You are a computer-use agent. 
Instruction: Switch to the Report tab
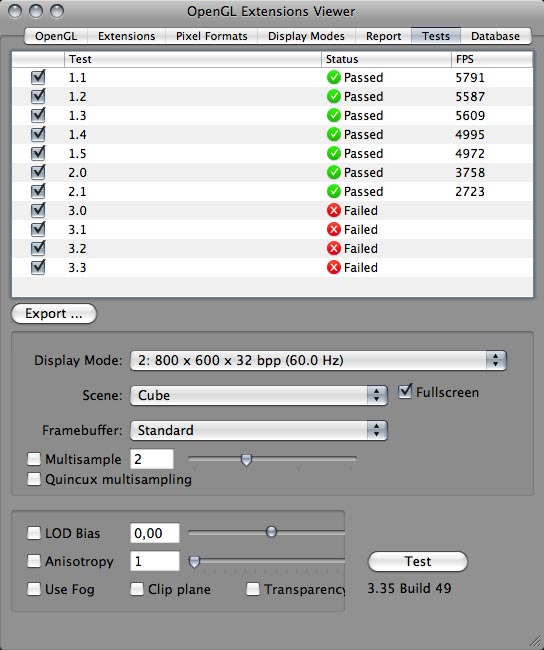384,36
